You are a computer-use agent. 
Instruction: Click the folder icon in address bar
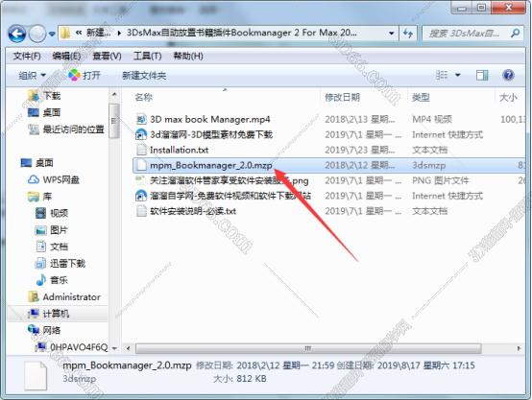pos(65,33)
